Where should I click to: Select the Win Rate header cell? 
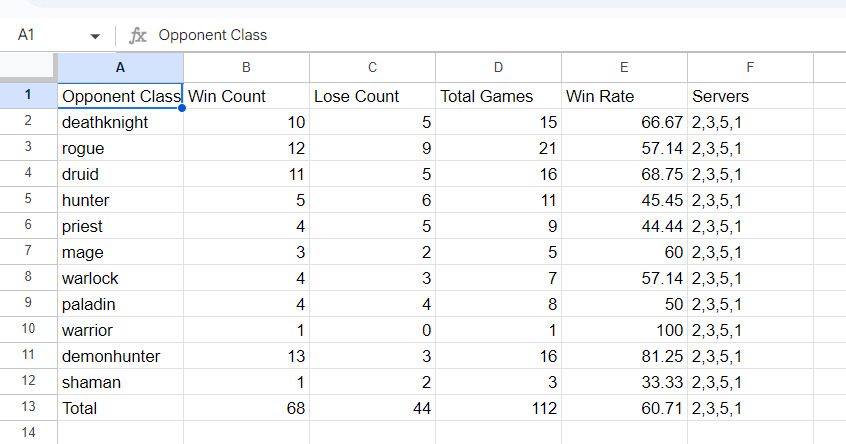[x=625, y=95]
